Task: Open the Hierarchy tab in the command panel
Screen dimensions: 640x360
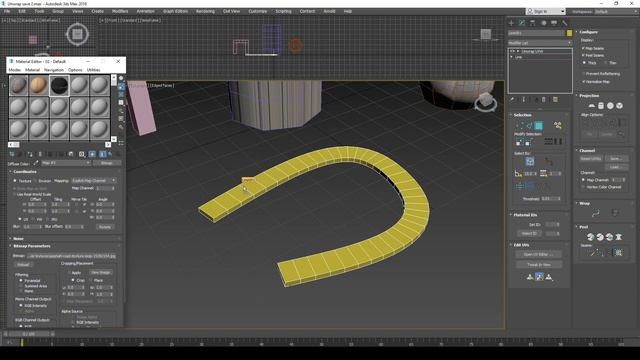Action: pyautogui.click(x=532, y=23)
